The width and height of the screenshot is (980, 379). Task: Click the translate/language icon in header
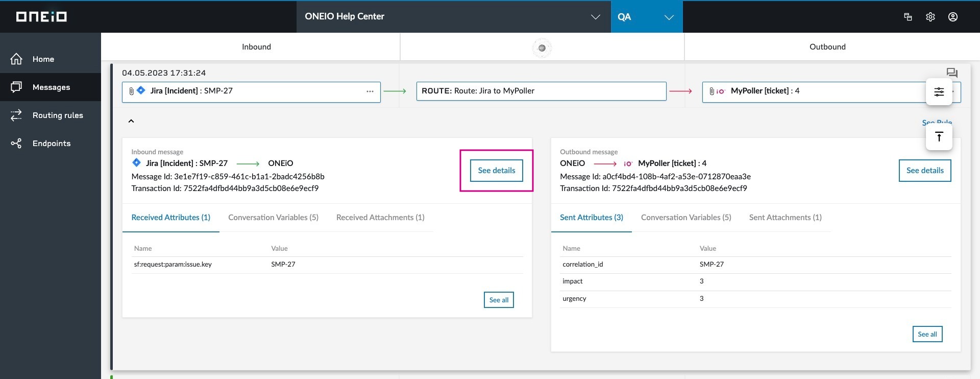pyautogui.click(x=908, y=17)
